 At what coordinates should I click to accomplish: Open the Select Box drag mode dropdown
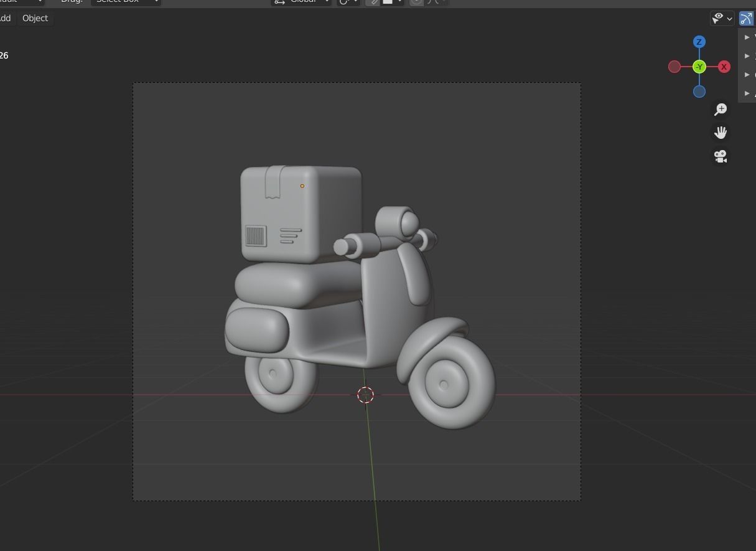point(126,2)
